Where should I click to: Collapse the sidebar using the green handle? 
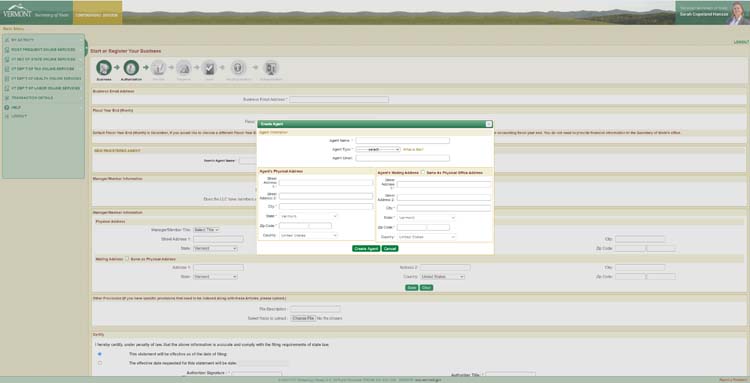point(87,48)
